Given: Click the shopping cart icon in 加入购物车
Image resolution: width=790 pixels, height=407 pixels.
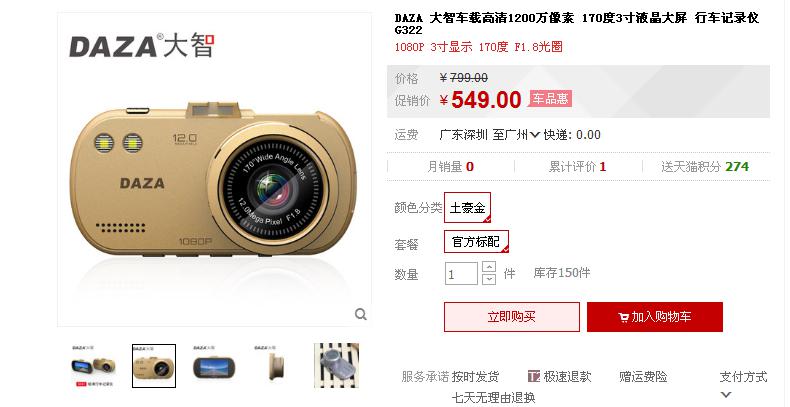Looking at the screenshot, I should tap(624, 317).
